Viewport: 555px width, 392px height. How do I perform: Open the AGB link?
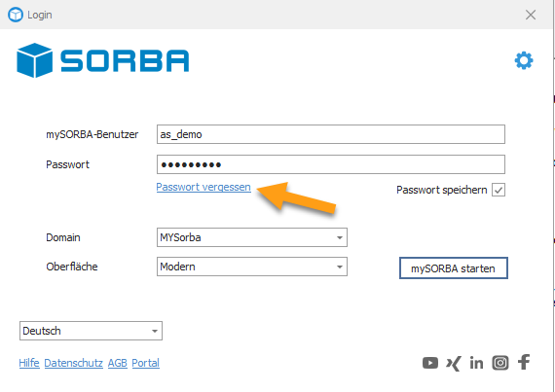[x=118, y=363]
